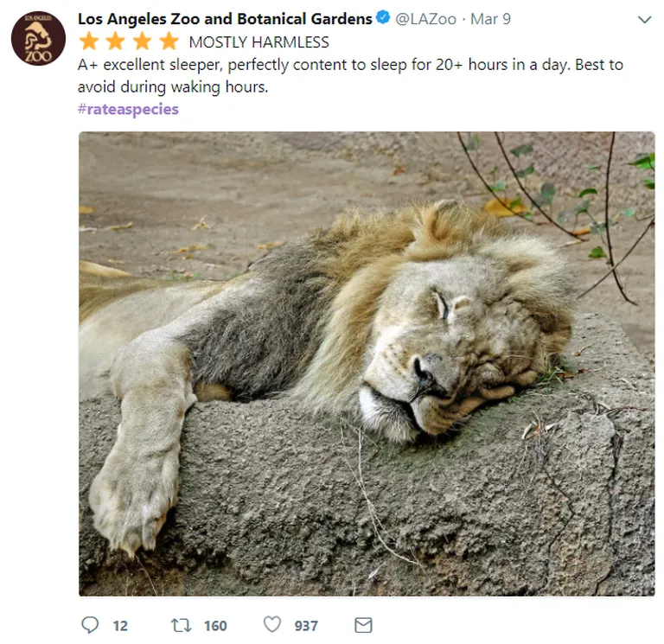Expand the tweet options chevron menu
Viewport: 664px width, 644px height.
[x=644, y=20]
